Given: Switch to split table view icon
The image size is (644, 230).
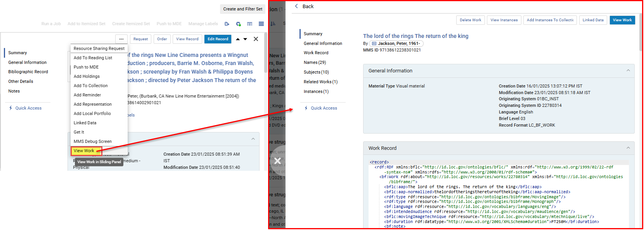Looking at the screenshot, I should [x=250, y=24].
